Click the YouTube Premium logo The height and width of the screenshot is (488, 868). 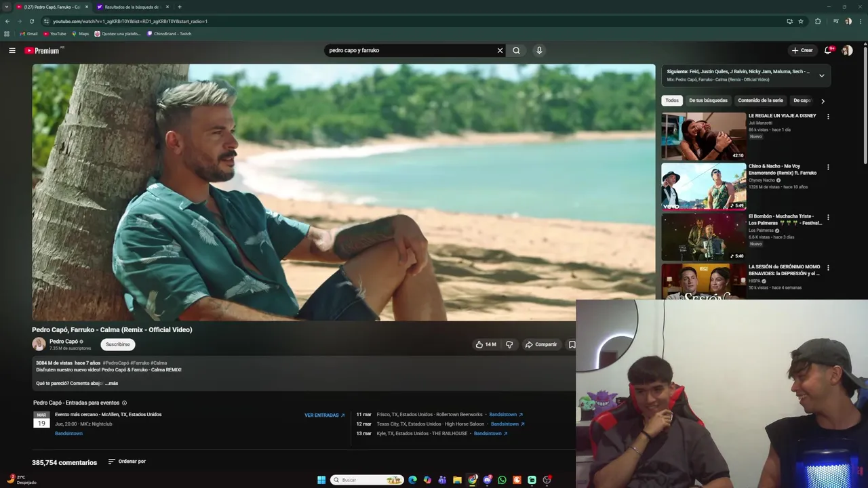pos(42,50)
